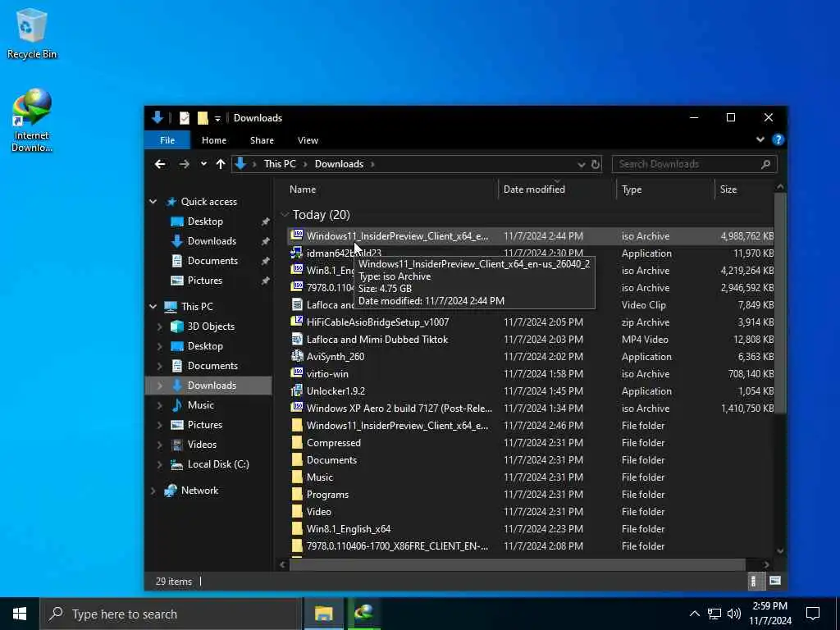Select Documents under Quick access

[x=212, y=261]
